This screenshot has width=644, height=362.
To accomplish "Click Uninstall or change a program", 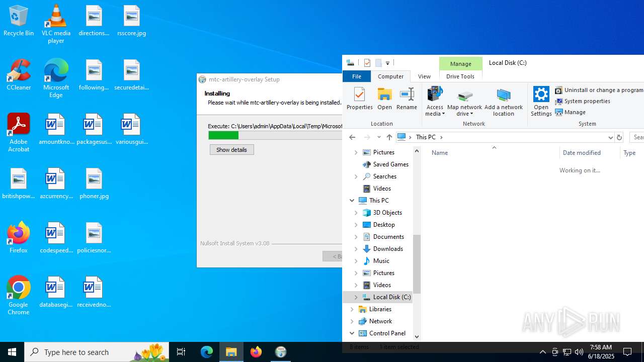I will (599, 90).
